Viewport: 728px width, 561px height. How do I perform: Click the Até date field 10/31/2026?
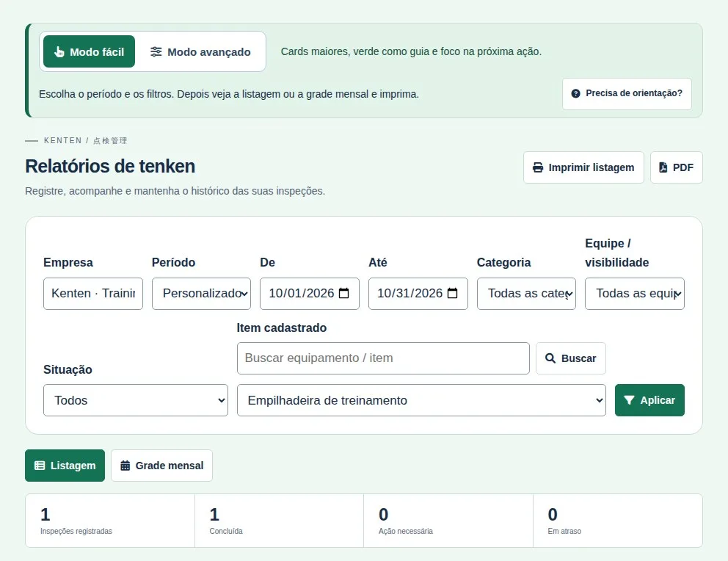pyautogui.click(x=418, y=294)
